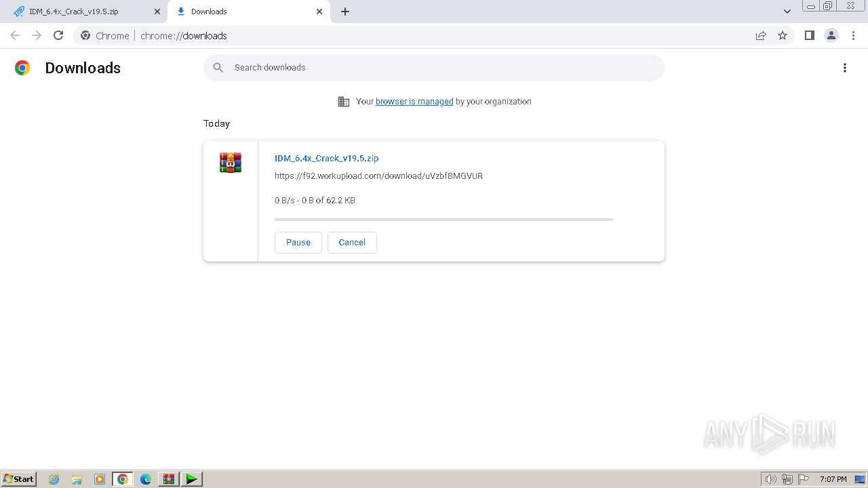Screen dimensions: 868x488
Task: Open File Explorer from taskbar
Action: click(77, 479)
